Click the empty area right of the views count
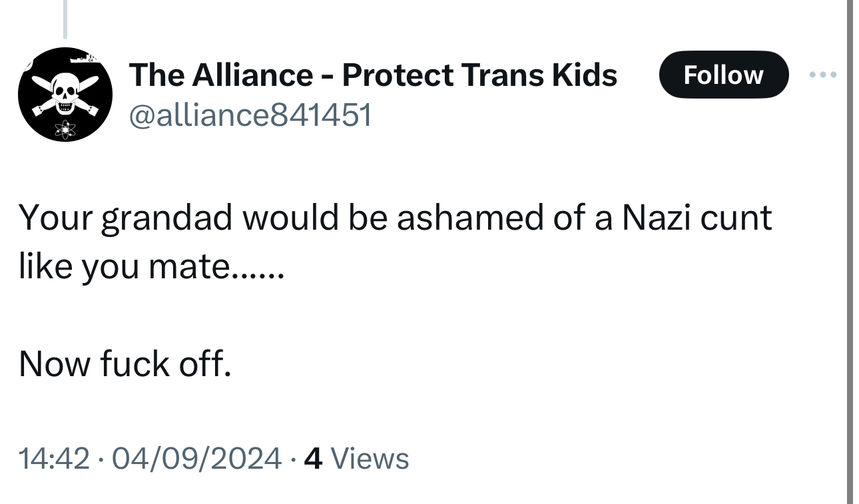 (599, 458)
